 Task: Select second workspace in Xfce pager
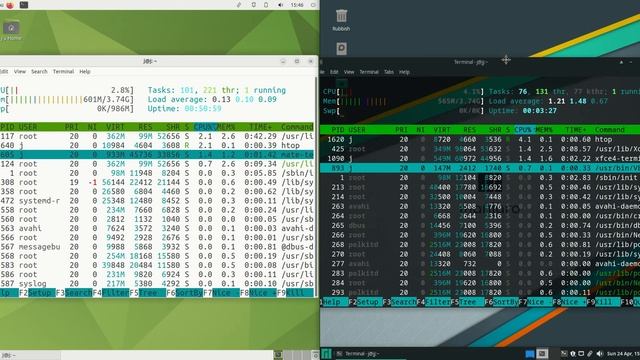pos(542,353)
